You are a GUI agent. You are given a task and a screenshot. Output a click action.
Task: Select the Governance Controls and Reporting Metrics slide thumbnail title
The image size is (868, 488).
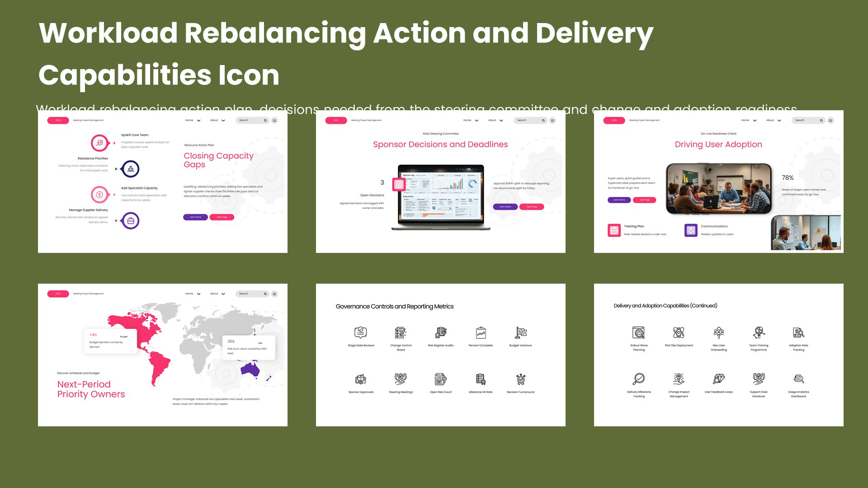[395, 306]
